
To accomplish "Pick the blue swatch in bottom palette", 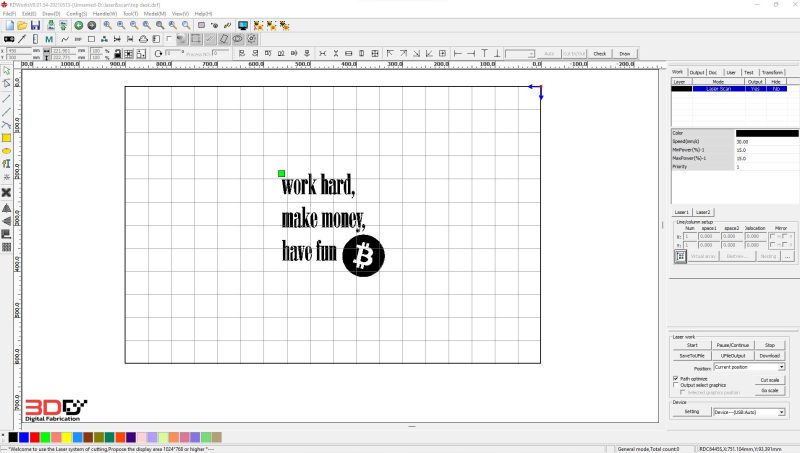I will pos(24,437).
